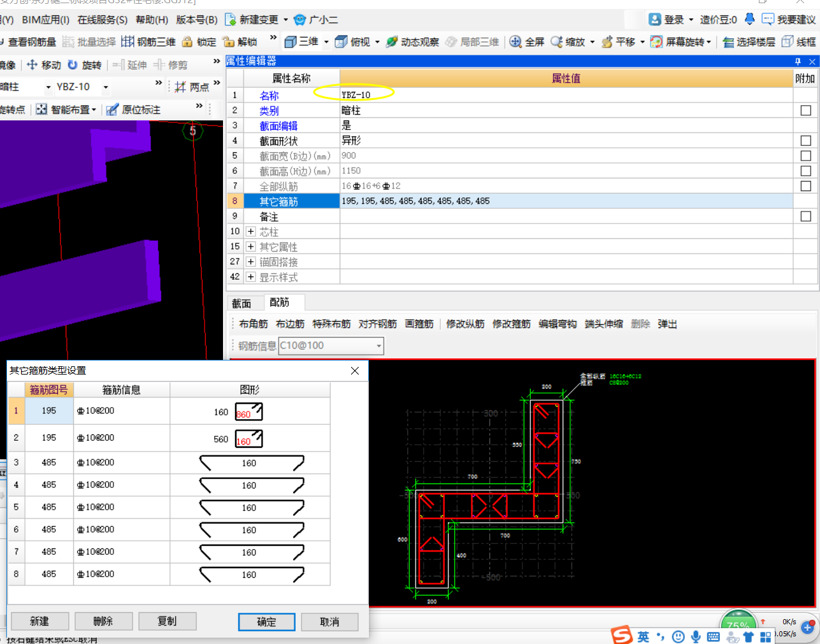The height and width of the screenshot is (644, 820).
Task: Click 批量选择 toolbar icon
Action: coord(89,42)
